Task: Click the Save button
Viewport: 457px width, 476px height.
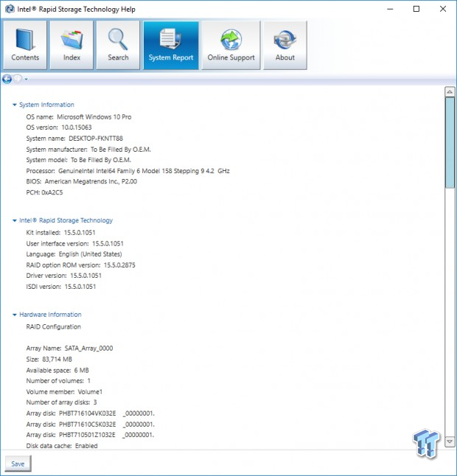Action: 18,463
